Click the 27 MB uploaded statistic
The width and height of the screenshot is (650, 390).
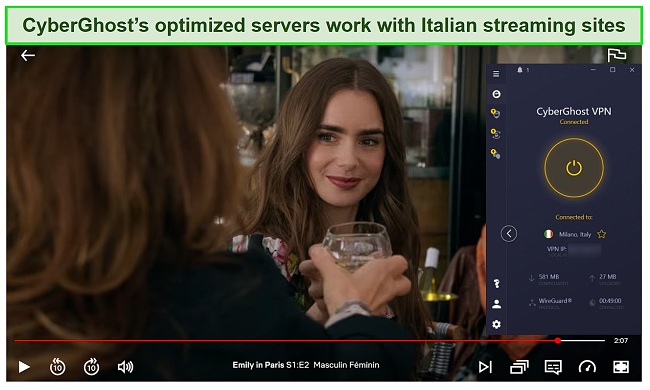click(x=608, y=276)
